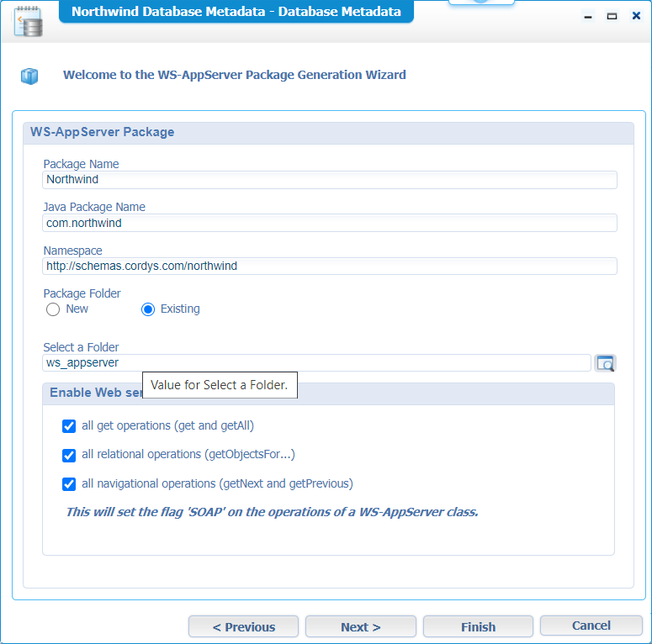The image size is (652, 644).
Task: Open the folder browse icon beside Select a Folder
Action: (x=605, y=363)
